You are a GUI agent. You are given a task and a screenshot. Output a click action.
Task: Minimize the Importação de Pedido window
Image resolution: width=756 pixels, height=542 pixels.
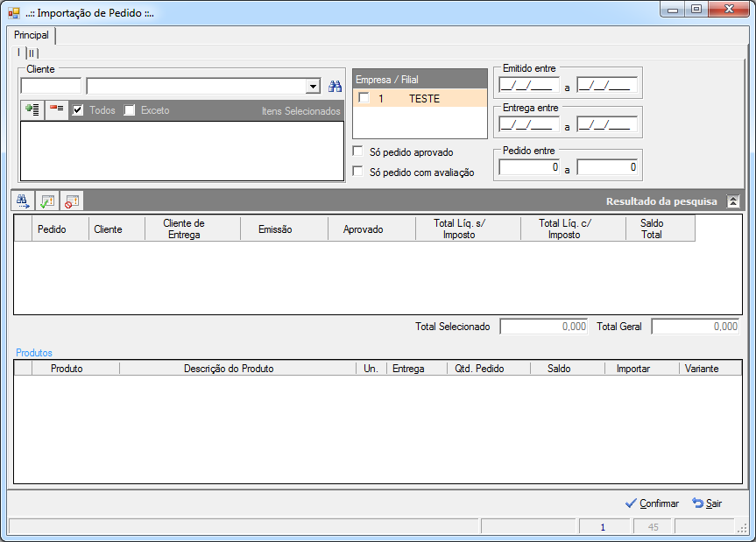coord(673,10)
